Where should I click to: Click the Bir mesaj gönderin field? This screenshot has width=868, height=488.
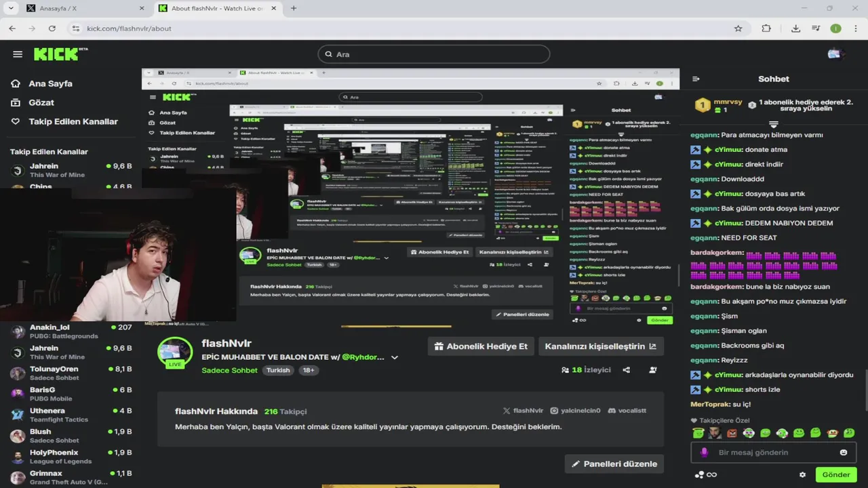(773, 452)
